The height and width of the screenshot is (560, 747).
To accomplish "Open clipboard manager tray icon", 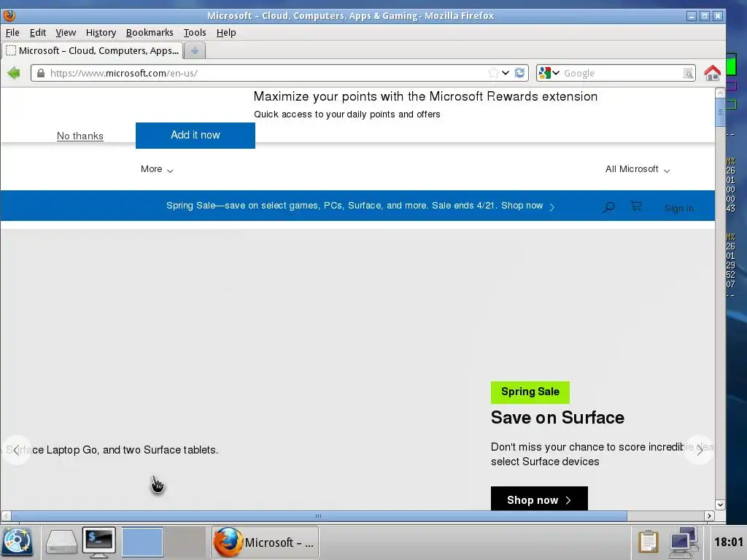I will [648, 542].
